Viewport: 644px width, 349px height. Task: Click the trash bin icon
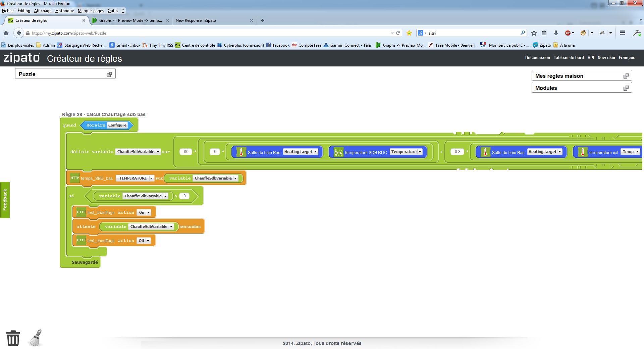(x=13, y=338)
